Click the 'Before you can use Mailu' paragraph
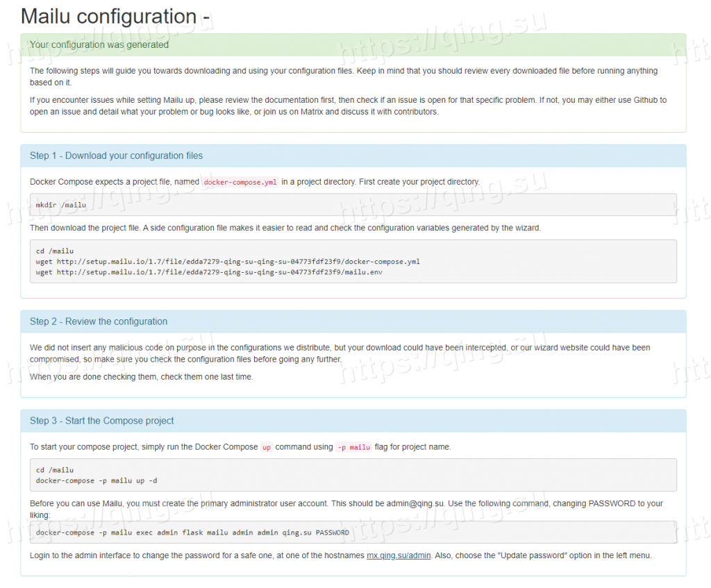The image size is (711, 588). point(346,509)
